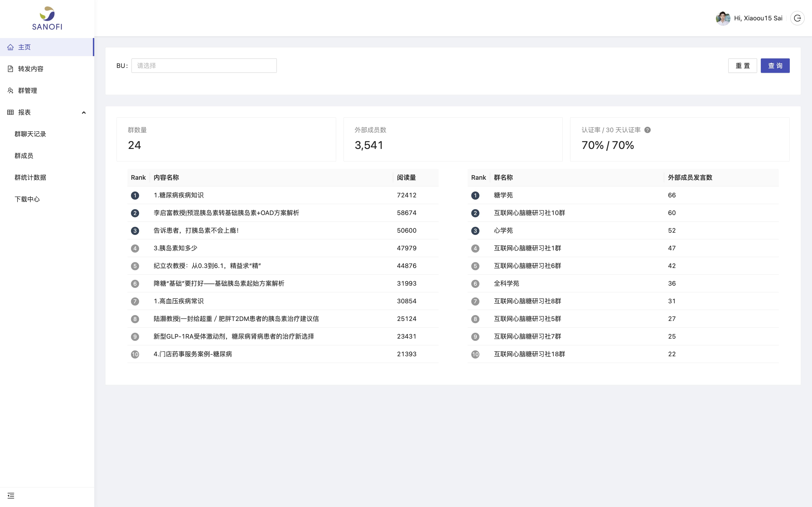812x507 pixels.
Task: Click the document icon beside 转发内容
Action: pos(11,69)
